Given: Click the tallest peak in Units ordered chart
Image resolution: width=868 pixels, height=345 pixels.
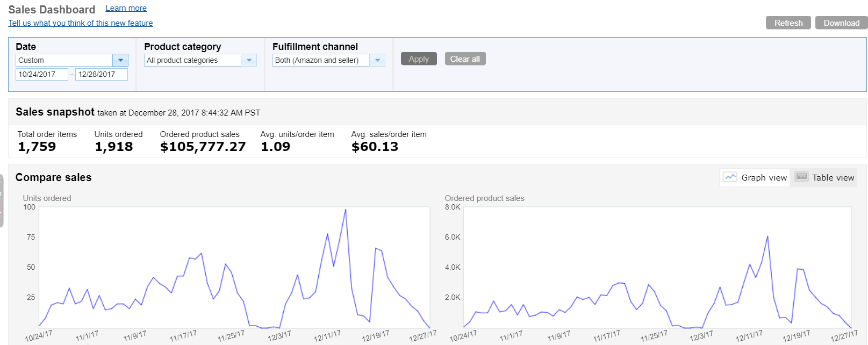Looking at the screenshot, I should tap(345, 210).
